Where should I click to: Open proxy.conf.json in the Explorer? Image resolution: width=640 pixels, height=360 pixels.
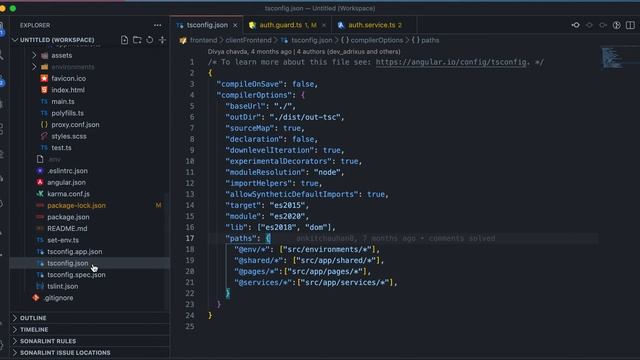[x=75, y=124]
